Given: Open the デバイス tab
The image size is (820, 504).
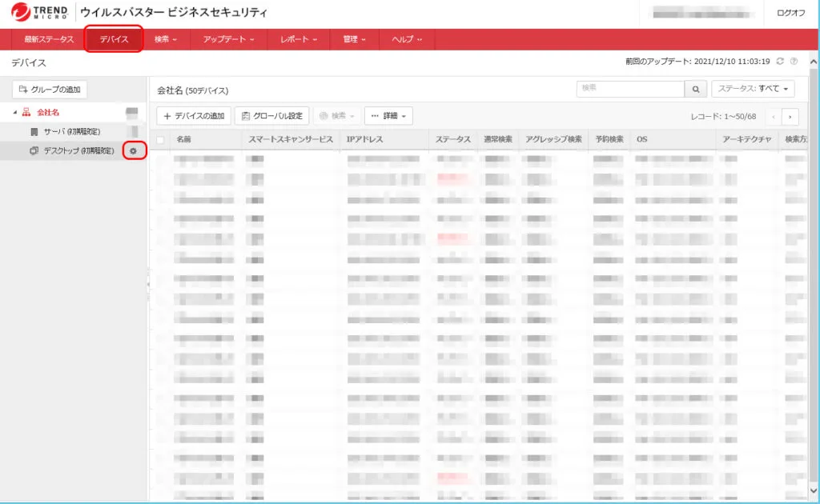Looking at the screenshot, I should coord(114,39).
